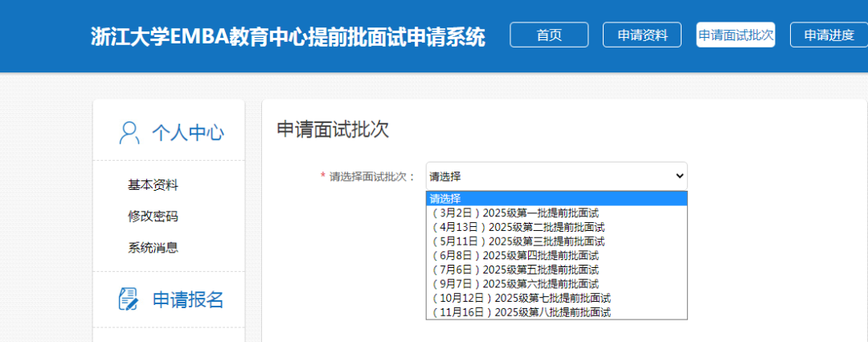Open 系统消息 in the sidebar
This screenshot has width=868, height=342.
pos(153,247)
